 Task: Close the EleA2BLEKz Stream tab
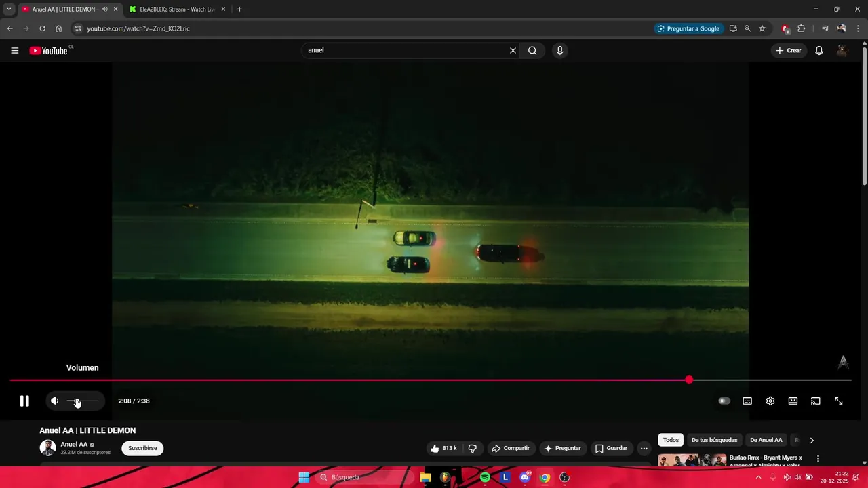click(x=223, y=9)
